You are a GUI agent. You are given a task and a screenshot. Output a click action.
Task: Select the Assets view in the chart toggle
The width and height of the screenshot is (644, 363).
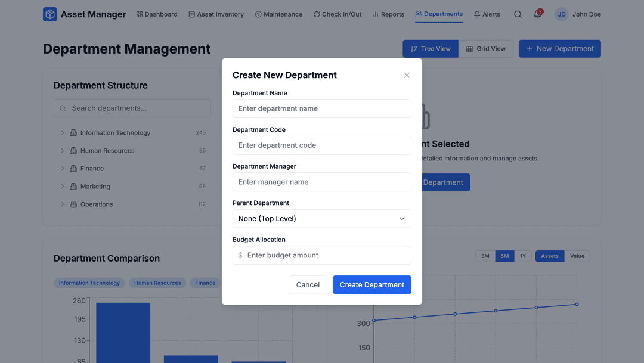pyautogui.click(x=549, y=256)
